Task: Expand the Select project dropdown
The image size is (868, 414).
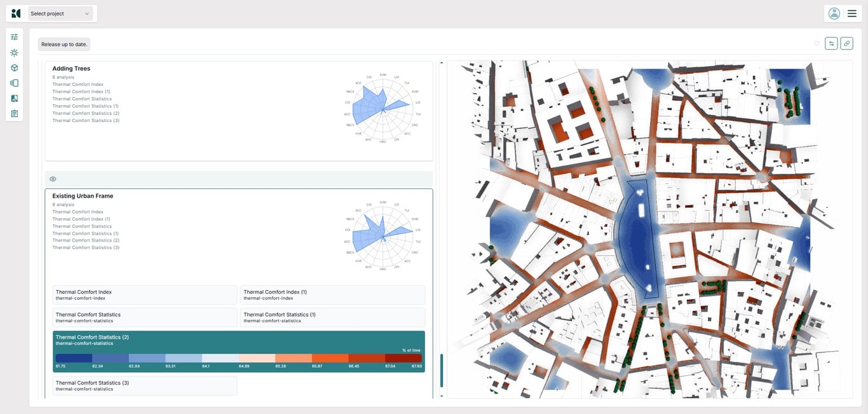Action: click(60, 13)
